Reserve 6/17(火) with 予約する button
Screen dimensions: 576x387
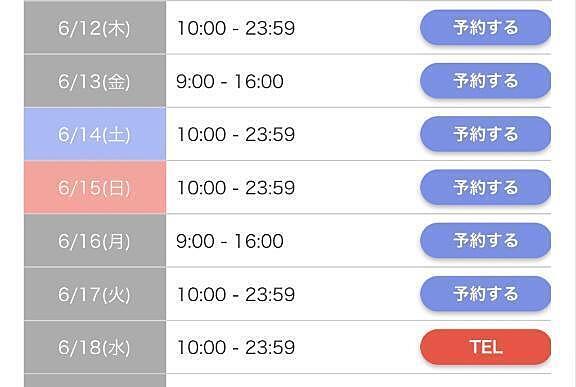pos(485,294)
